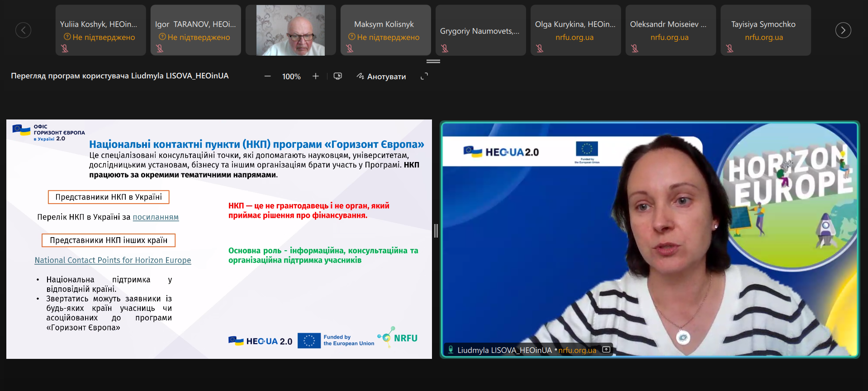Click the 100% zoom level indicator

click(291, 76)
